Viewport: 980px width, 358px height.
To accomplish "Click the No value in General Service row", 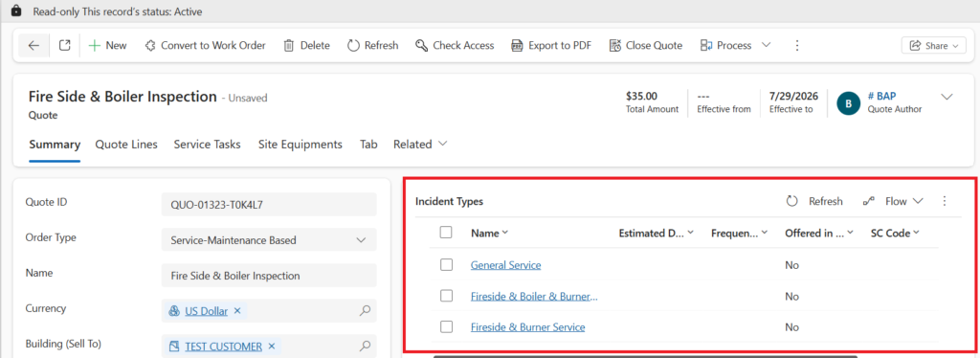I will [791, 265].
